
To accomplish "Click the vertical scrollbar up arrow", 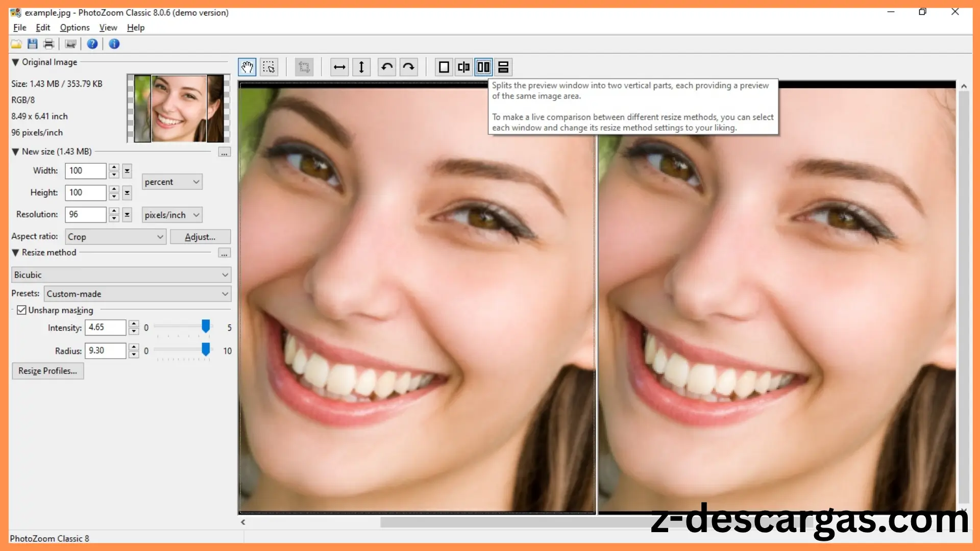I will click(x=964, y=86).
